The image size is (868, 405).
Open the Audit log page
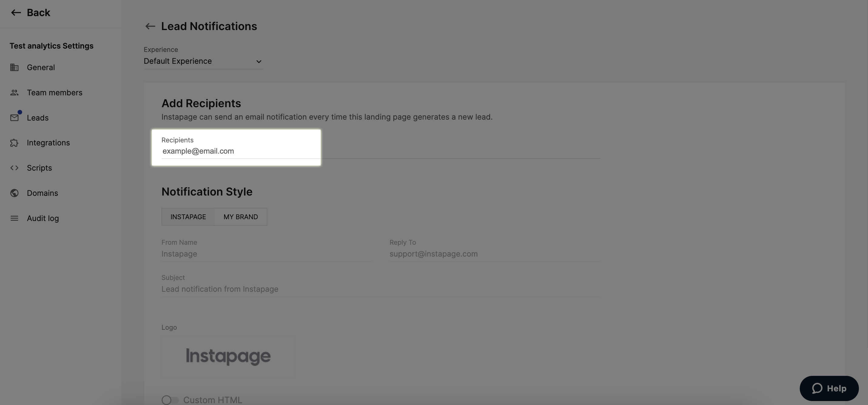[43, 219]
